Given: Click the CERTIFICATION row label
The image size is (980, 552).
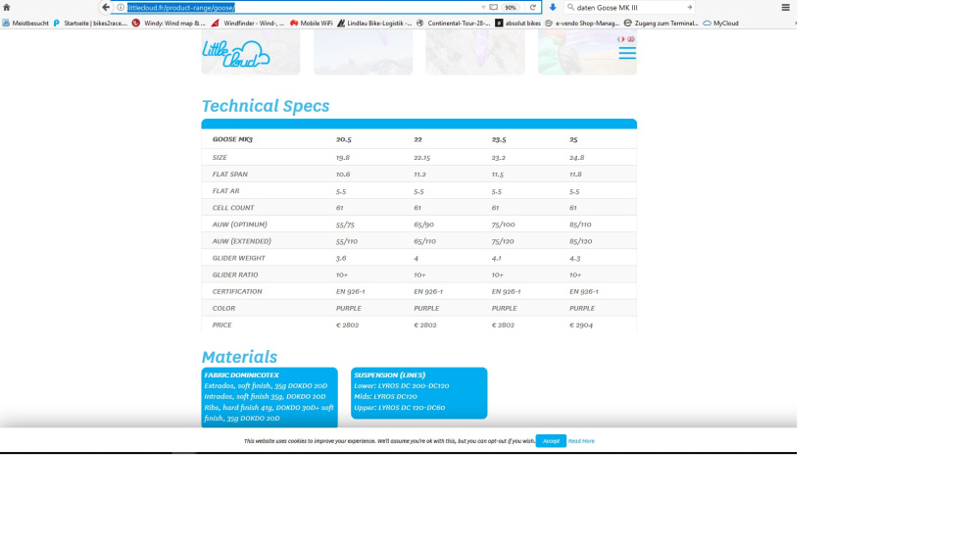Looking at the screenshot, I should pyautogui.click(x=237, y=291).
